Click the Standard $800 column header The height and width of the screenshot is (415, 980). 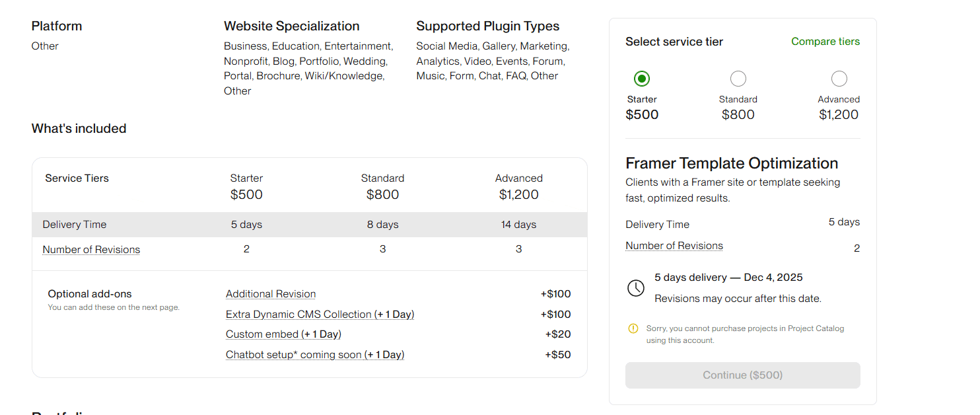(x=382, y=187)
